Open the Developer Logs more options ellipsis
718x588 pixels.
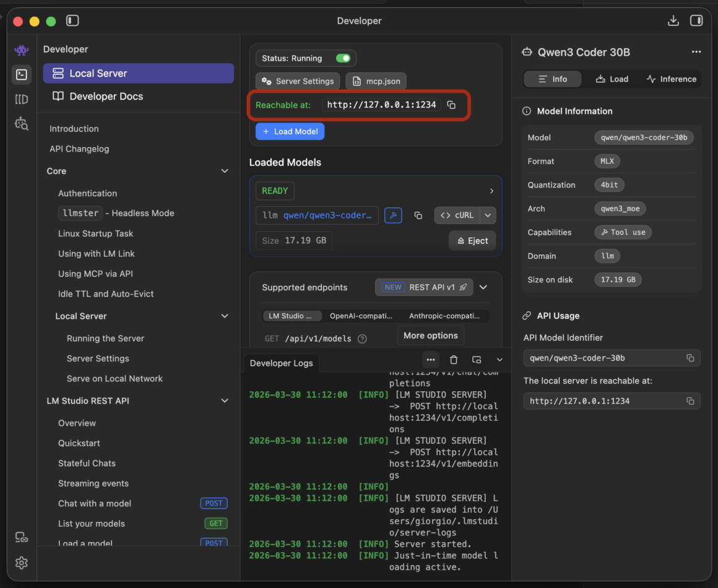tap(430, 360)
